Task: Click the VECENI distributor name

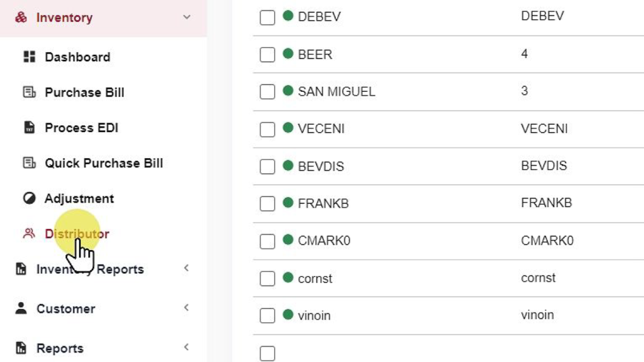Action: click(x=321, y=128)
